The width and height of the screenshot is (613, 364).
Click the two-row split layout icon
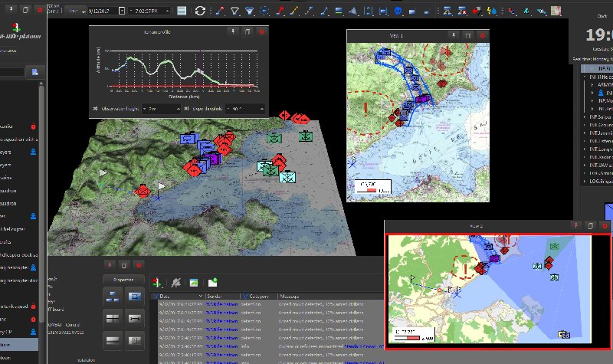113,340
